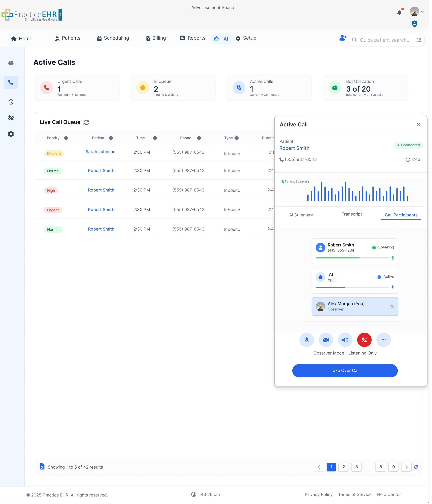The height and width of the screenshot is (504, 432).
Task: Expand the user profile dropdown chevron
Action: click(423, 11)
